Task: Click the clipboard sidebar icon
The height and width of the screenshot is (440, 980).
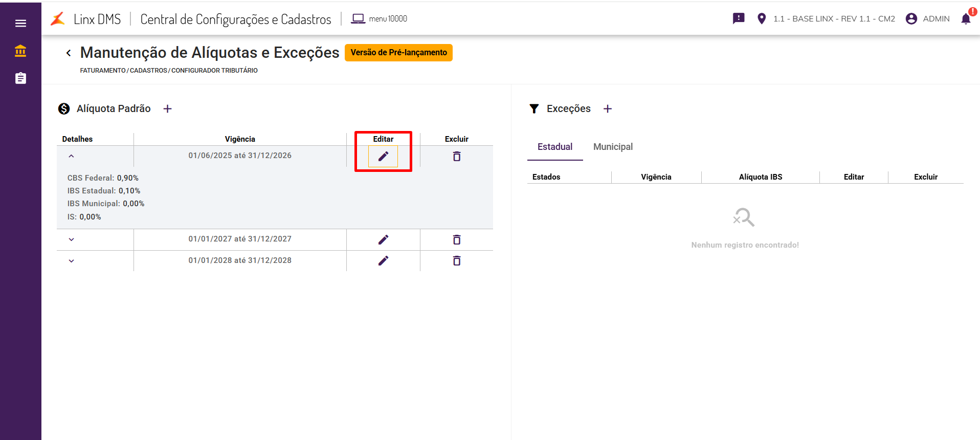Action: coord(20,78)
